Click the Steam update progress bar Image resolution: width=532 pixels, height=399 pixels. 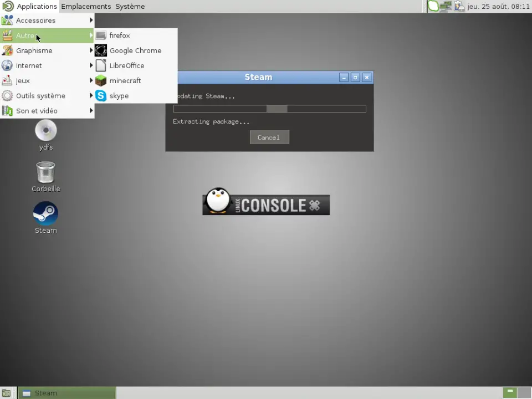[x=270, y=109]
